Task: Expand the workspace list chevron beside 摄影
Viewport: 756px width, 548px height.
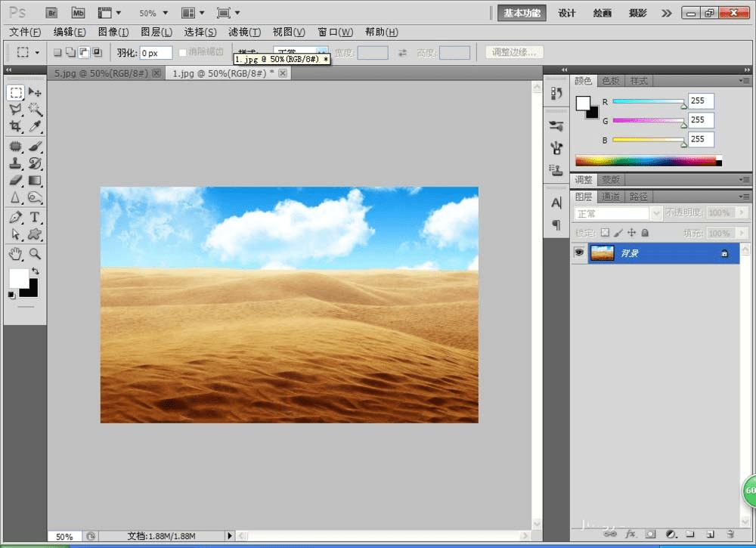Action: pos(666,13)
